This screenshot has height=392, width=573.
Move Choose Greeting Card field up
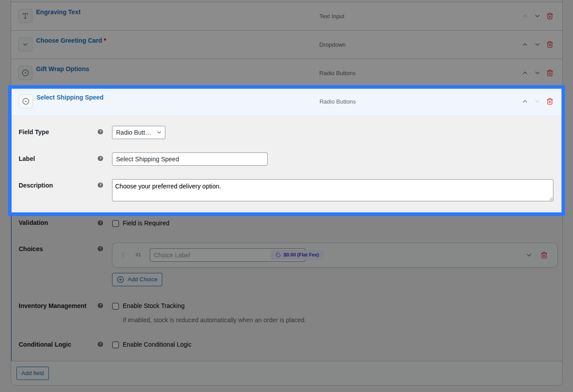pyautogui.click(x=525, y=44)
